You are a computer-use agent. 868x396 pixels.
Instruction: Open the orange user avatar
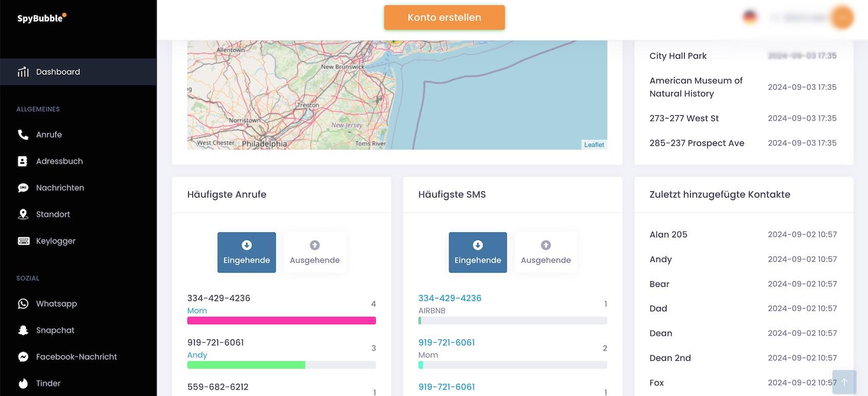tap(842, 18)
